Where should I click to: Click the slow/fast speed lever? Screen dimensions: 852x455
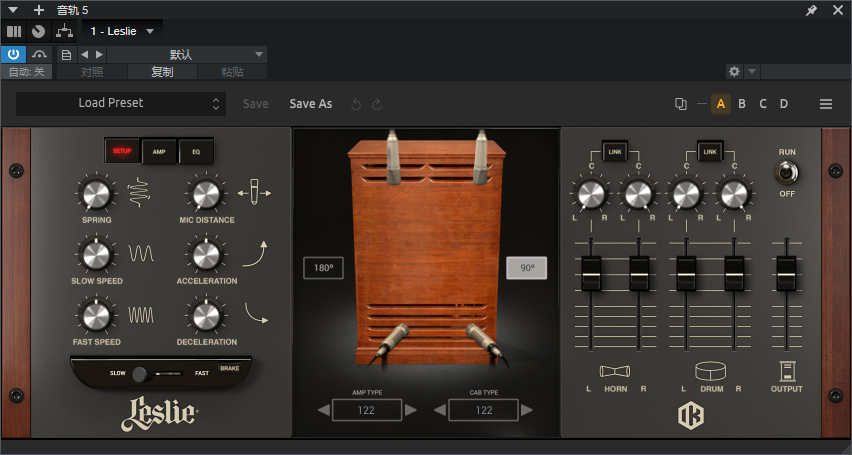point(140,374)
